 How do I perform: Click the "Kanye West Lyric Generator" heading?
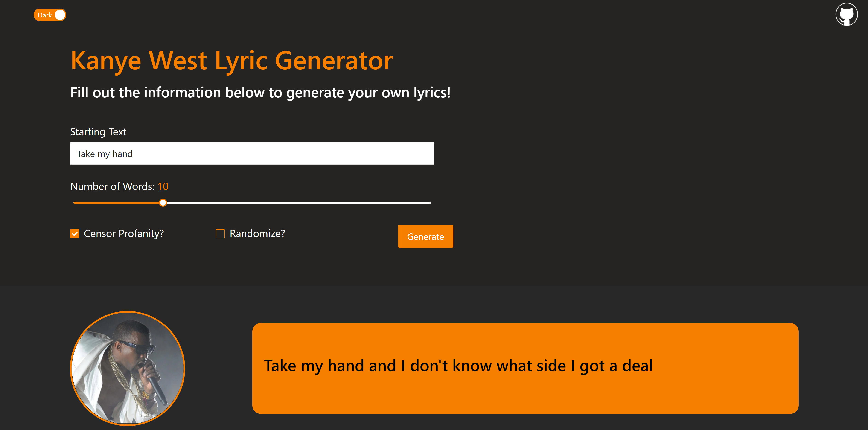click(x=231, y=61)
